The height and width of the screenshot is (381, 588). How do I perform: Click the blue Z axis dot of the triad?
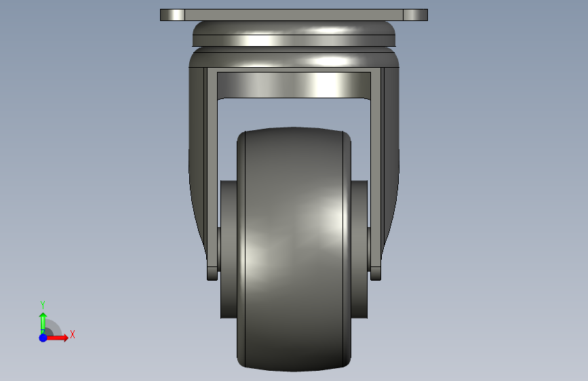[43, 338]
